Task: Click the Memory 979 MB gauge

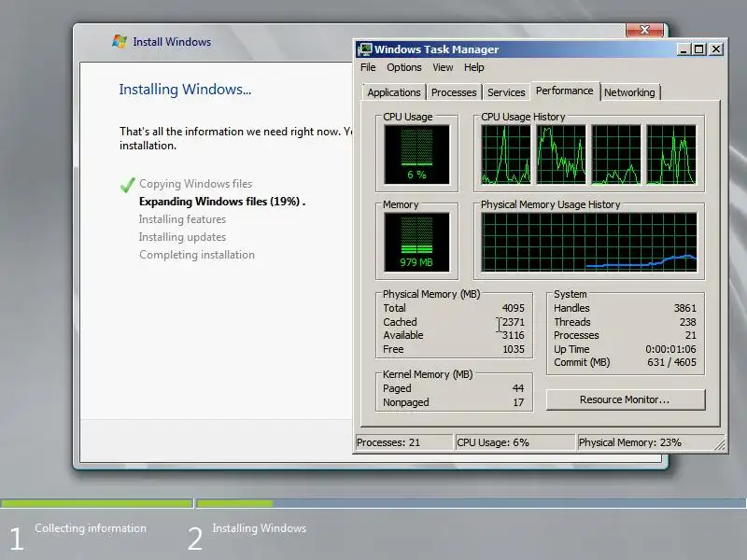Action: [x=416, y=242]
